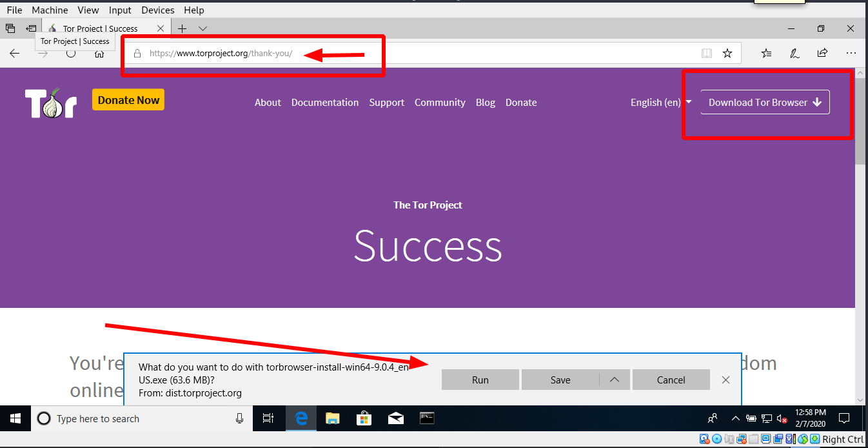
Task: Open the Community link
Action: [x=440, y=103]
